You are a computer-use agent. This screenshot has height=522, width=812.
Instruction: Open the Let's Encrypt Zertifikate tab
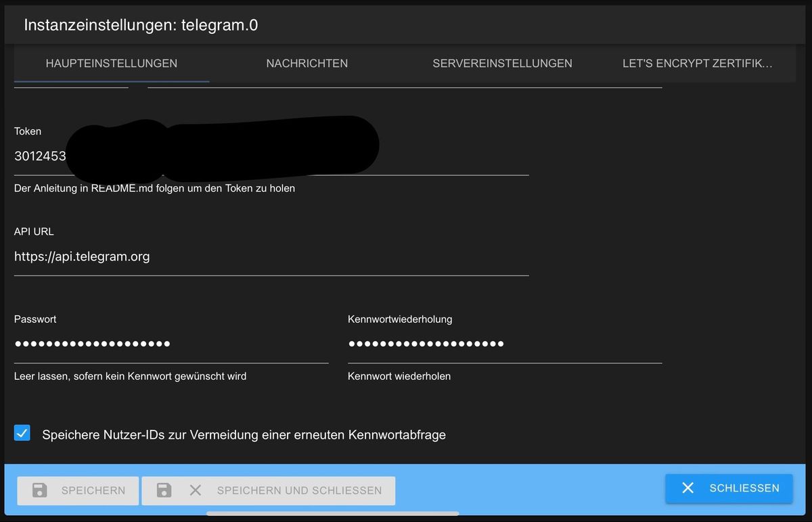point(698,64)
